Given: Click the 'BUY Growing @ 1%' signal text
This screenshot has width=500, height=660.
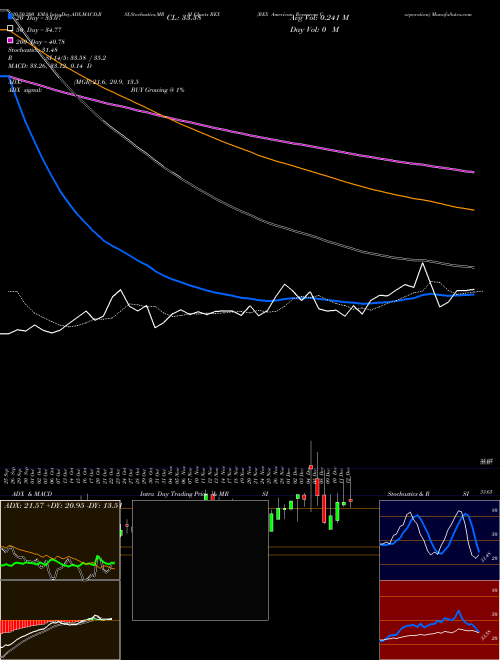Looking at the screenshot, I should pyautogui.click(x=157, y=90).
